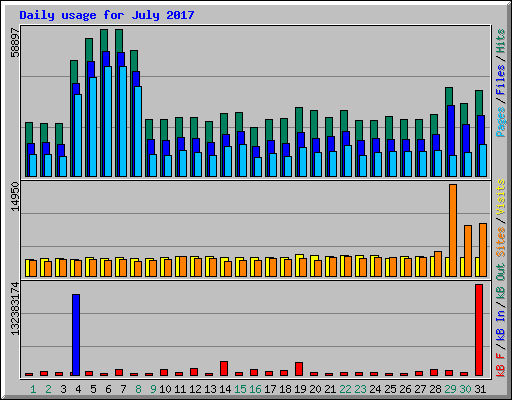This screenshot has width=512, height=400.
Task: Click the orange Sites bar for day 30
Action: (468, 251)
